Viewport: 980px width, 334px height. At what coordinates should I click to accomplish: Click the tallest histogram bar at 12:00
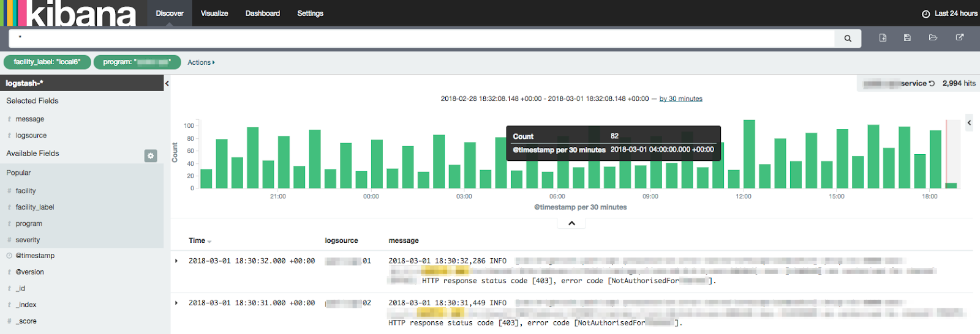pos(748,154)
